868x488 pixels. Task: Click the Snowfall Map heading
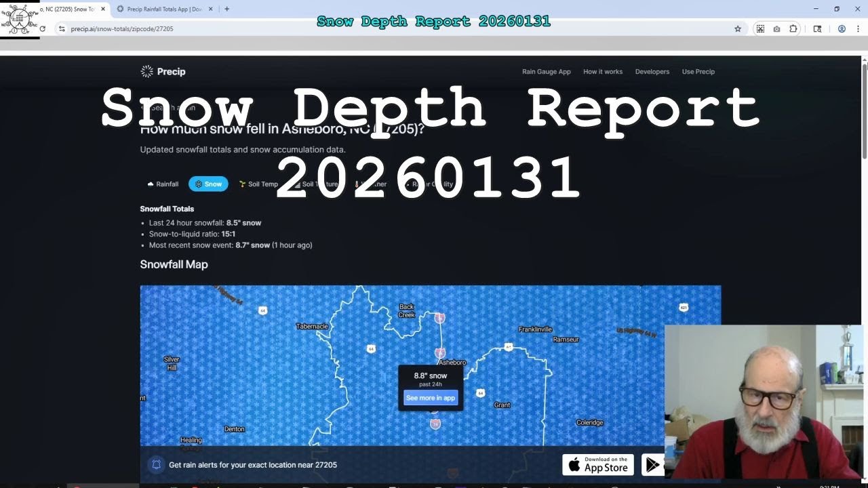[174, 264]
